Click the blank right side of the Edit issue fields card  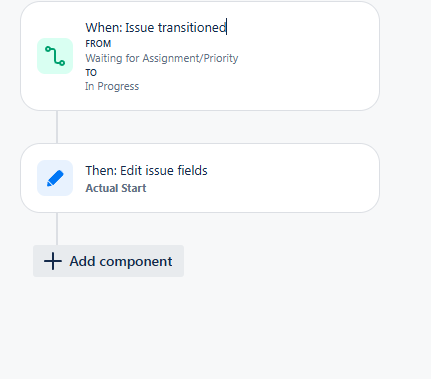[x=293, y=178]
